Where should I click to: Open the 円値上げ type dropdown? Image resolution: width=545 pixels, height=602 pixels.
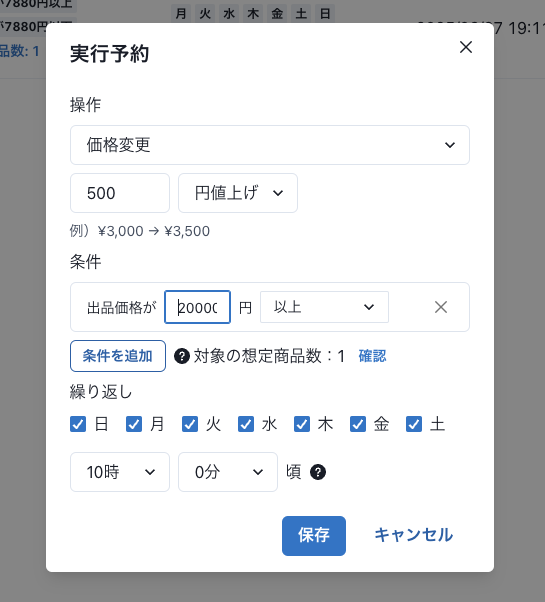point(238,193)
